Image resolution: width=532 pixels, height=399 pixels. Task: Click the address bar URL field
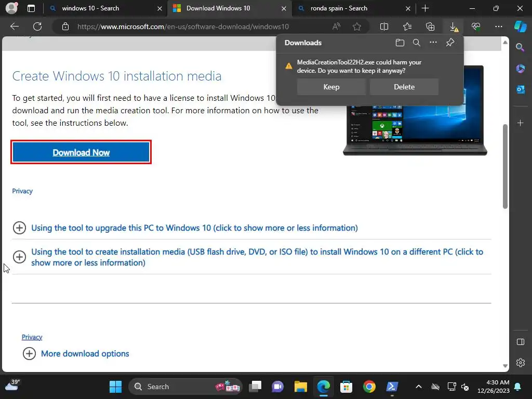coord(183,26)
